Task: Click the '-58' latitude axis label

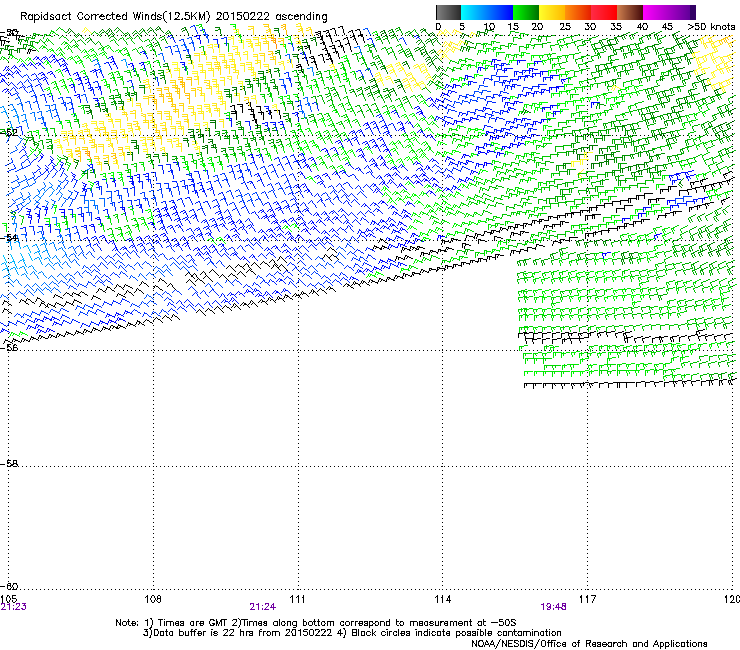Action: (9, 464)
